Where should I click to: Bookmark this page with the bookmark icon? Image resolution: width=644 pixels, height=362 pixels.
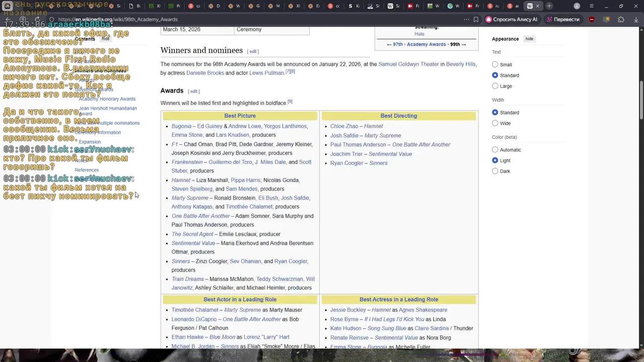point(475,20)
